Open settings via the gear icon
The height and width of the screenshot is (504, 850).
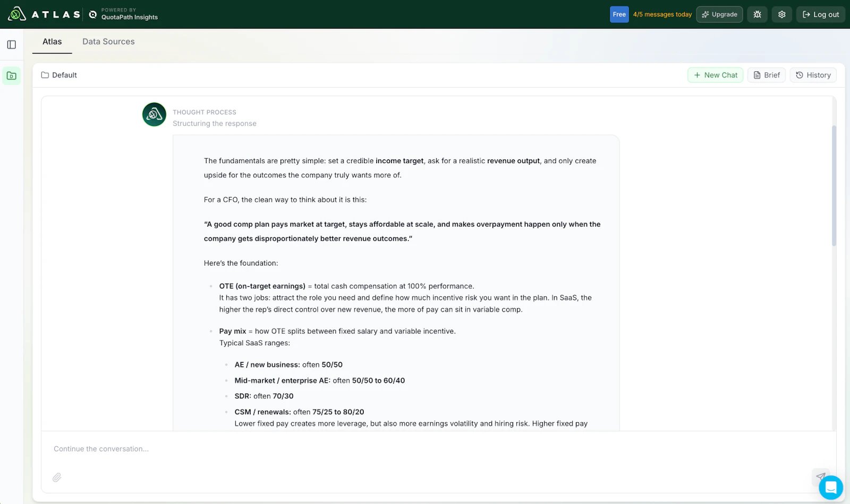click(781, 14)
